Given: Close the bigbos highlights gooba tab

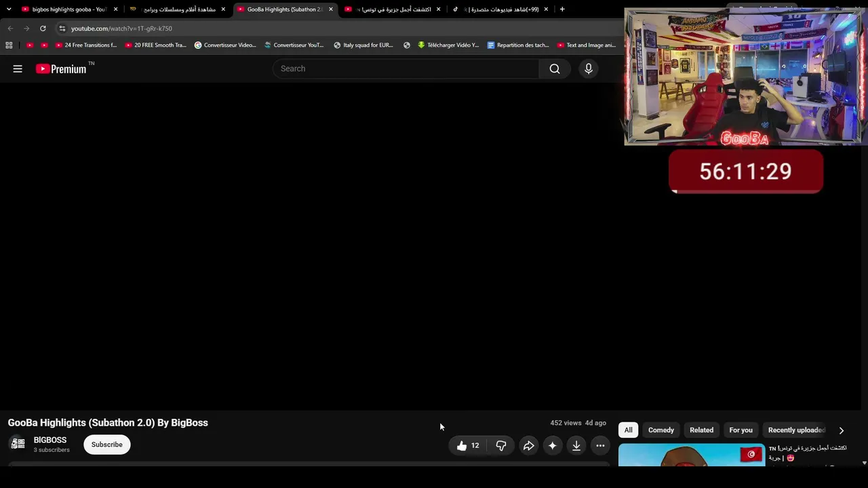Looking at the screenshot, I should [x=115, y=9].
